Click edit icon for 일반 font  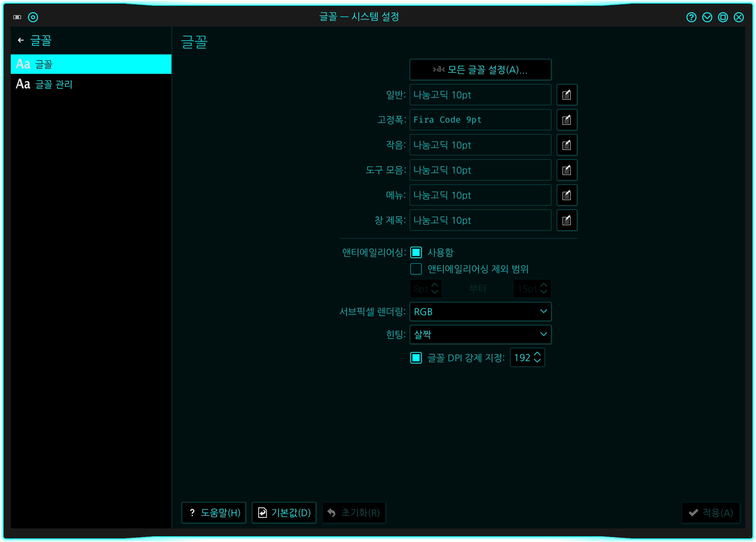point(567,95)
